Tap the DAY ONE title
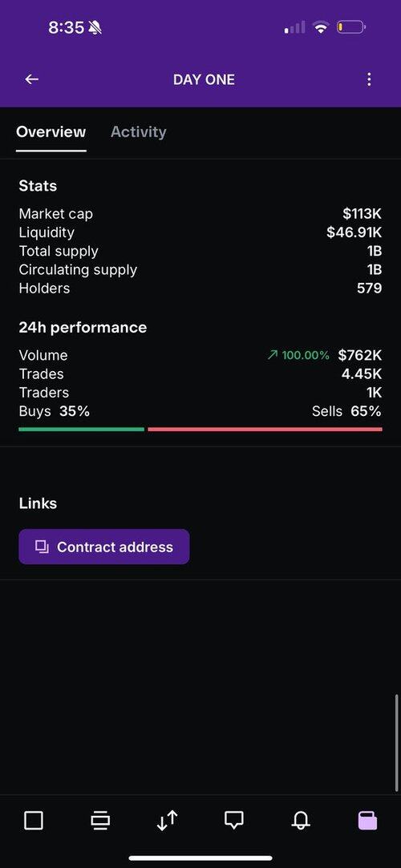This screenshot has height=868, width=401. coord(204,79)
